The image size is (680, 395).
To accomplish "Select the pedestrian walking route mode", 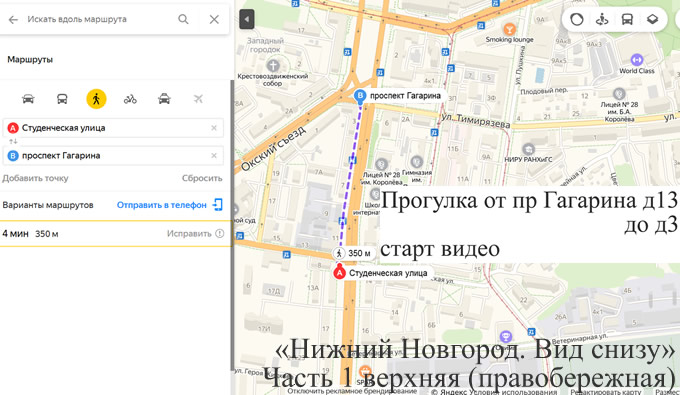I will pos(96,99).
